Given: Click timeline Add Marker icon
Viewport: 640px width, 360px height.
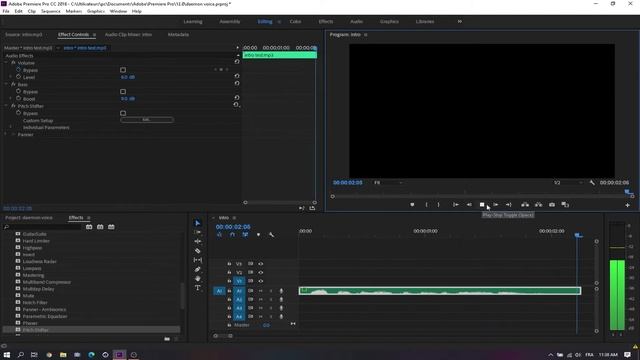Looking at the screenshot, I should pos(258,235).
